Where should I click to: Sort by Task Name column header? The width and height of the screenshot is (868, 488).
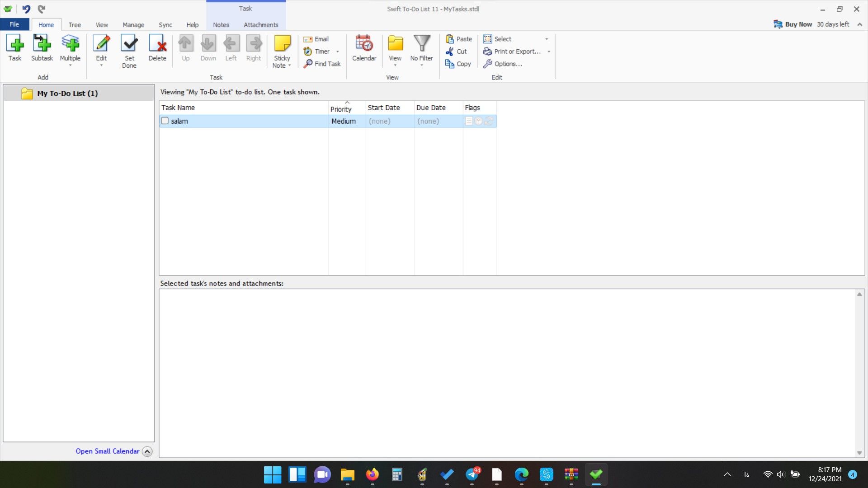(244, 108)
